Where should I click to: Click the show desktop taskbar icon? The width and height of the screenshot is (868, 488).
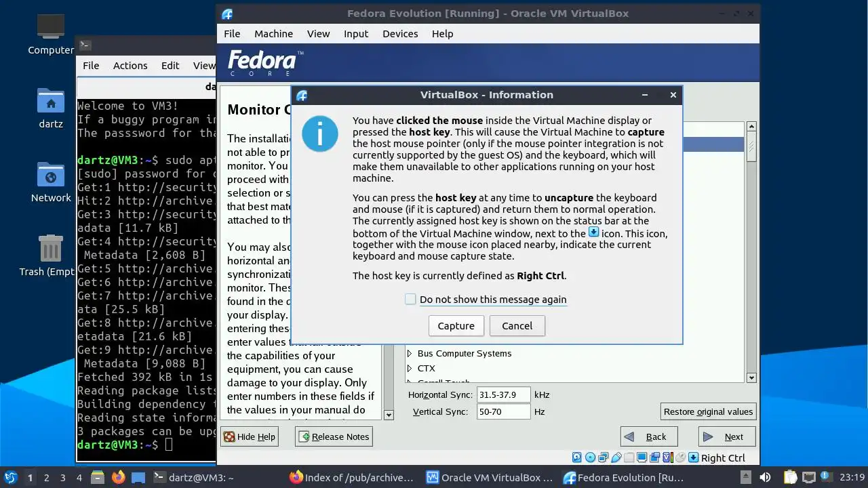point(138,477)
